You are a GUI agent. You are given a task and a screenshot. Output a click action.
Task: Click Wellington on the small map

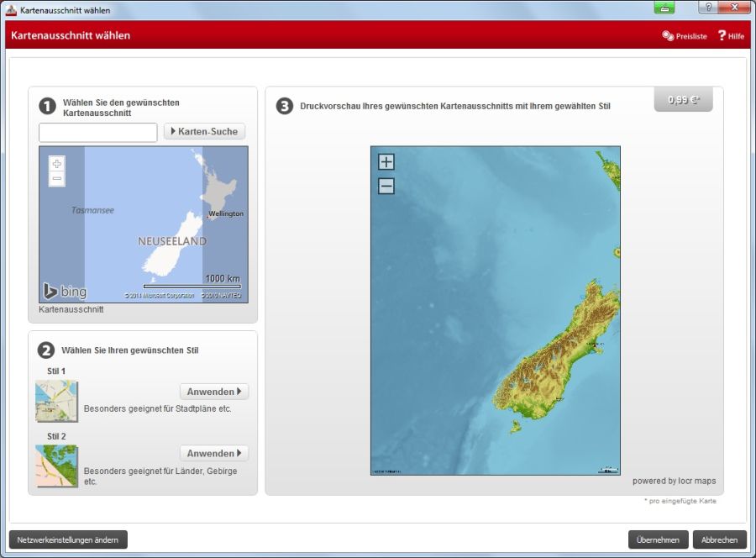225,213
